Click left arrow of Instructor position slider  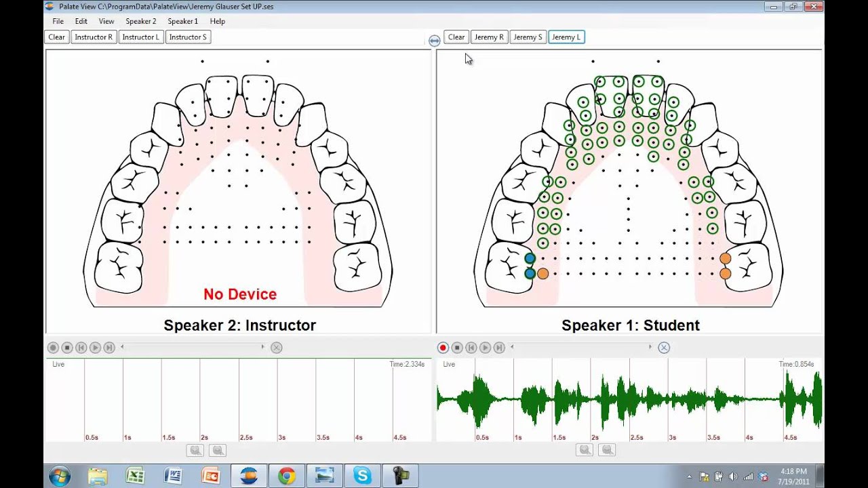pos(122,347)
